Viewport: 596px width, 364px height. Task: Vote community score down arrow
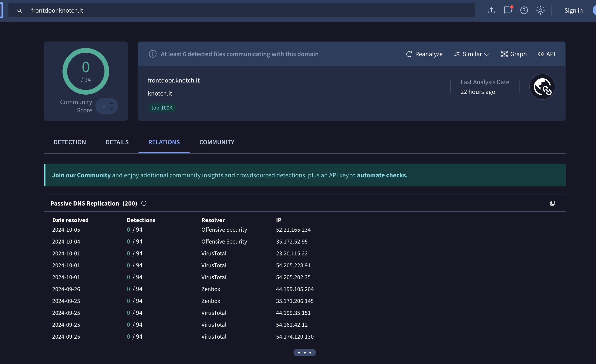click(x=111, y=109)
